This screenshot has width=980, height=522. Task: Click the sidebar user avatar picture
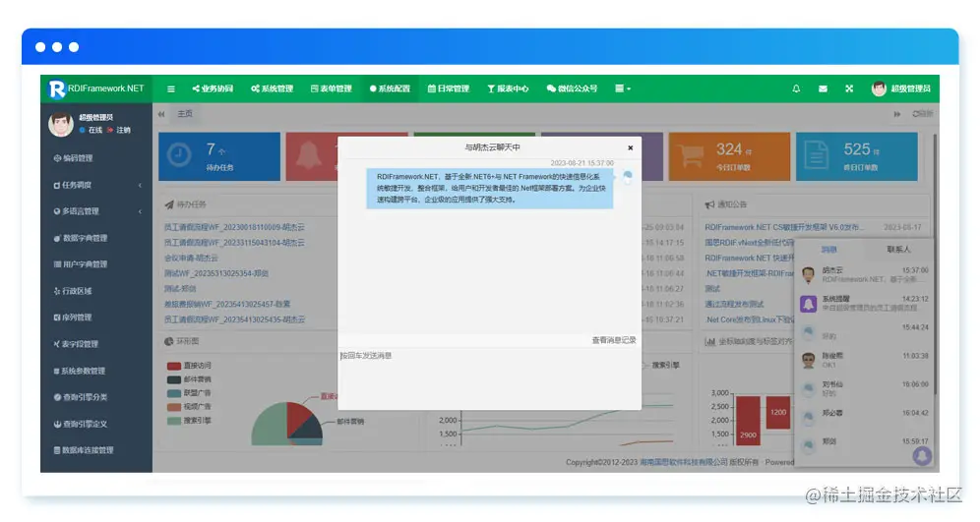[x=61, y=124]
